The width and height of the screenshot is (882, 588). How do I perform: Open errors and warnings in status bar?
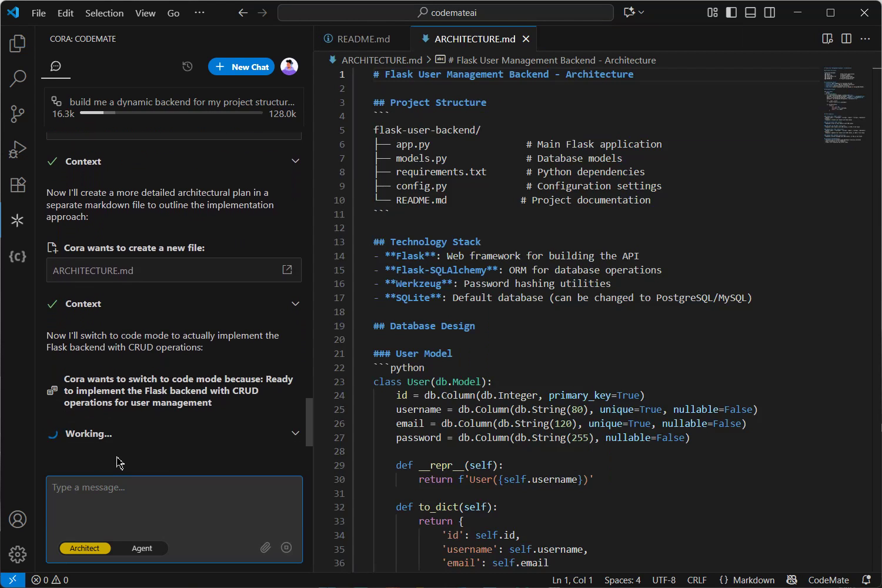(49, 580)
